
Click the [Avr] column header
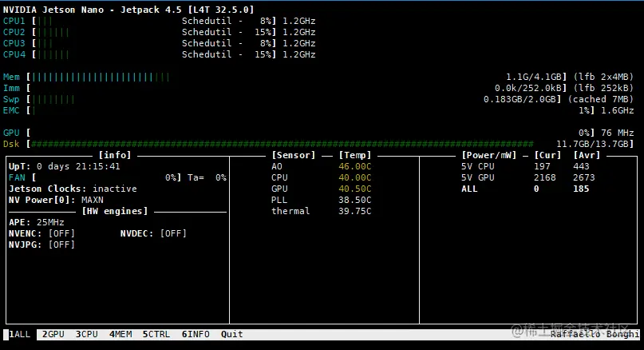(x=587, y=155)
